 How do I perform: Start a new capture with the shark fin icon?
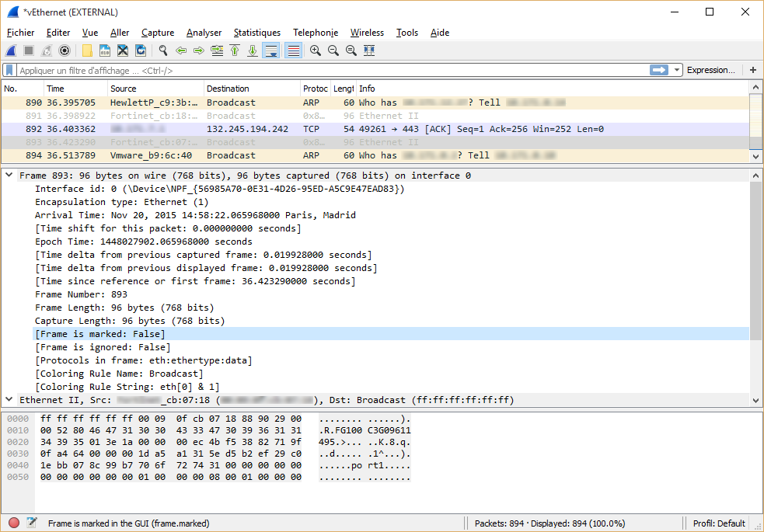point(11,50)
